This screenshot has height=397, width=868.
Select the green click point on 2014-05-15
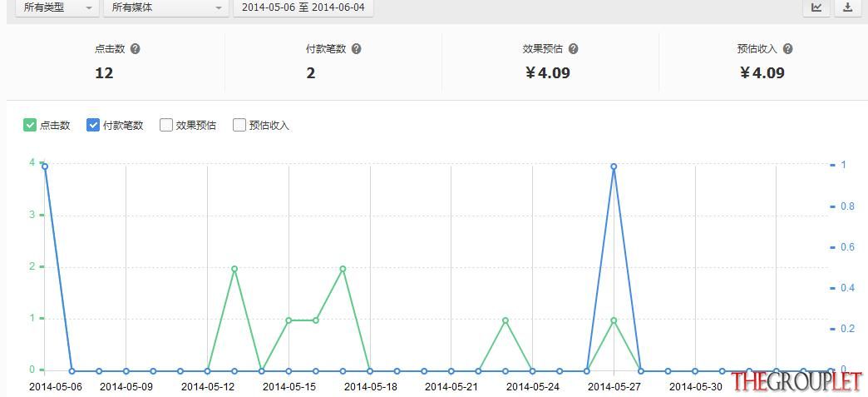pyautogui.click(x=289, y=320)
